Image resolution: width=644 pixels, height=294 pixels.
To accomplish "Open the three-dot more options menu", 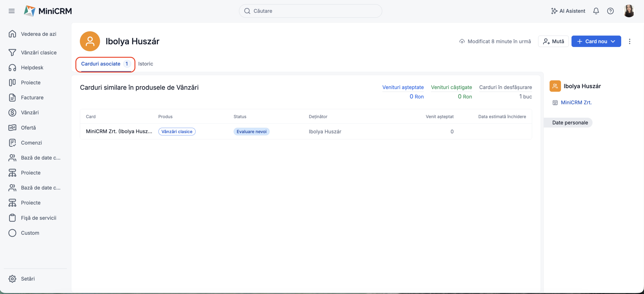I will coord(630,41).
